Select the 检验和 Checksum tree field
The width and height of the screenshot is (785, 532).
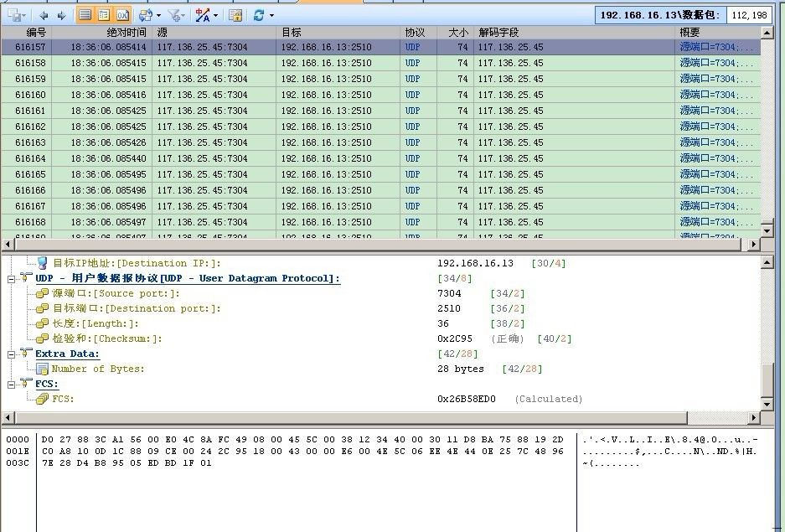point(106,338)
